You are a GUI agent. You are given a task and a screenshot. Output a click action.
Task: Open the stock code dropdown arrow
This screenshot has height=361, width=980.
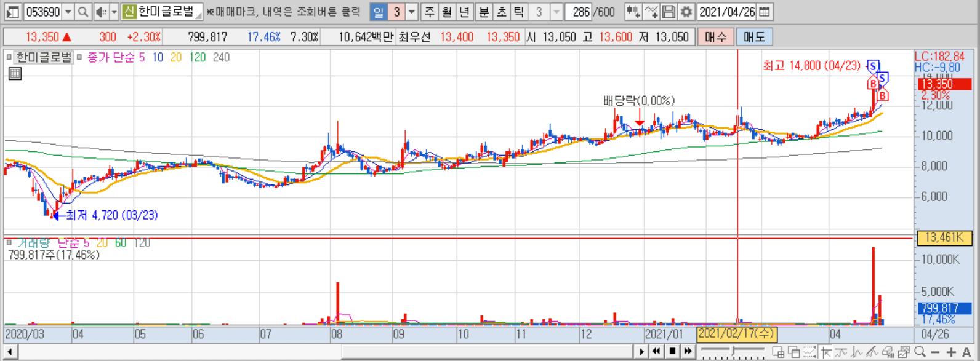tap(68, 12)
